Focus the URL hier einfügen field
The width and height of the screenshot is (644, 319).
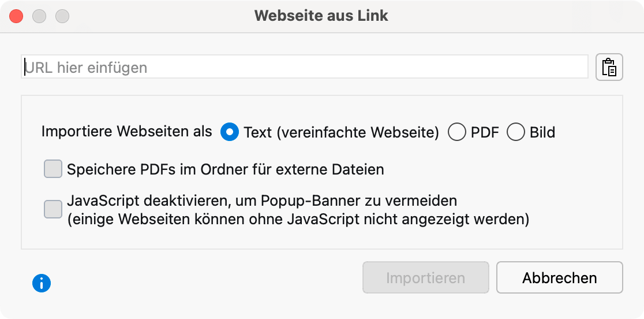[305, 67]
